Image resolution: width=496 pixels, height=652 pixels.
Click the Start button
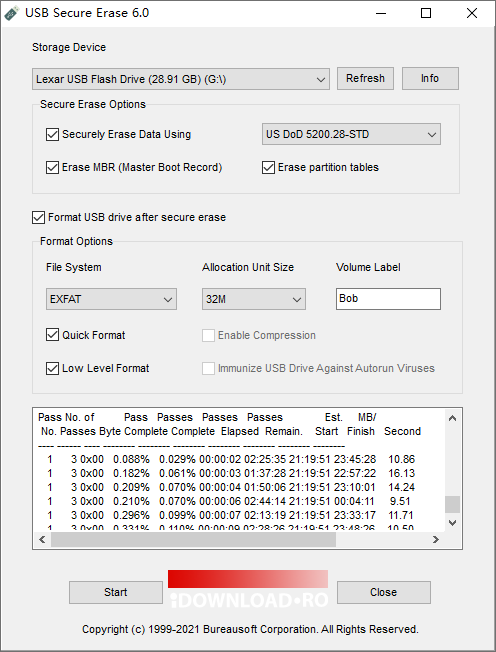click(x=116, y=592)
